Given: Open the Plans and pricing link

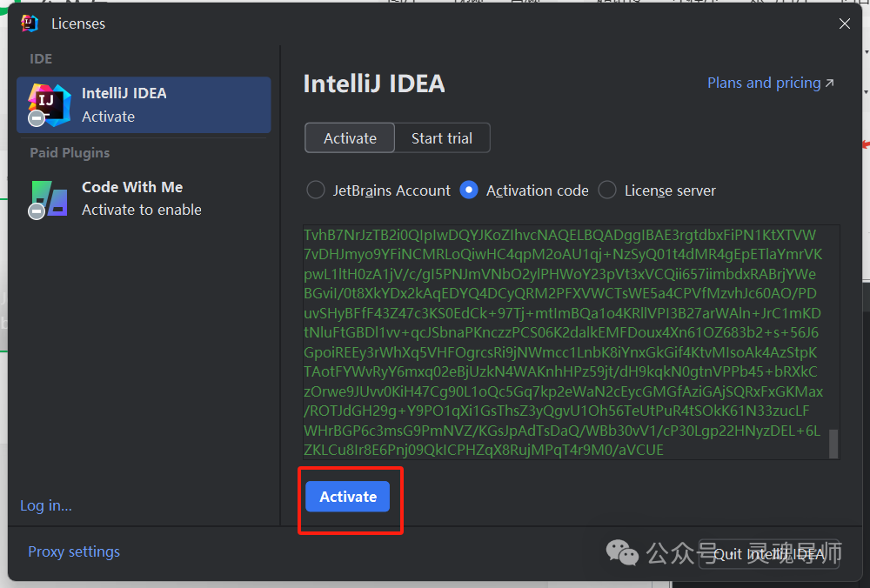Looking at the screenshot, I should tap(763, 84).
